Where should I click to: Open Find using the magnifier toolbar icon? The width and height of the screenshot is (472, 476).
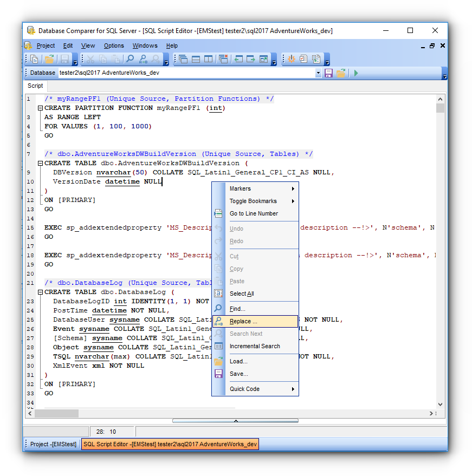pos(131,59)
